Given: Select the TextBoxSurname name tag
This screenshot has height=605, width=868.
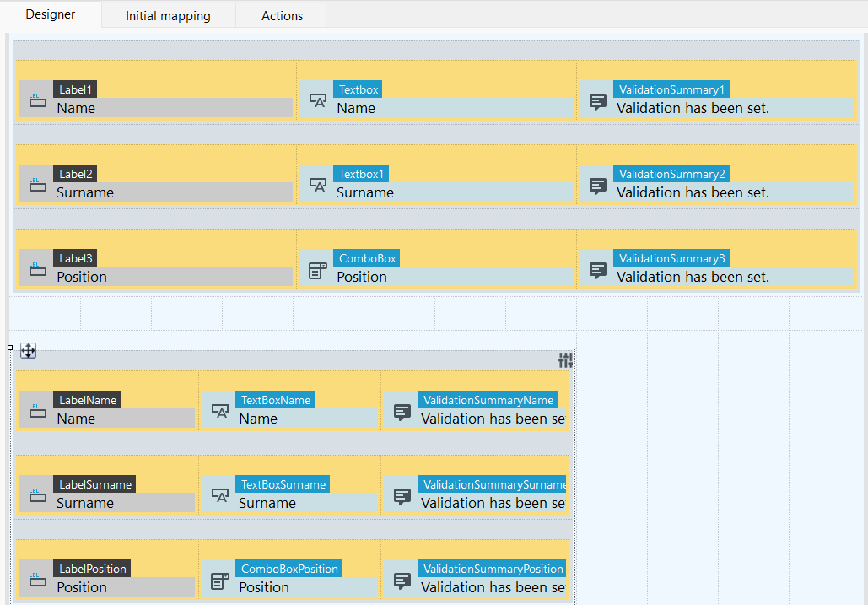Looking at the screenshot, I should [x=283, y=484].
